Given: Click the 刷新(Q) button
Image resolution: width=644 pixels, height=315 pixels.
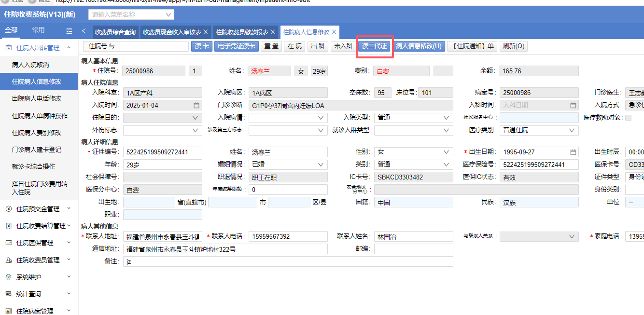Looking at the screenshot, I should coord(514,46).
